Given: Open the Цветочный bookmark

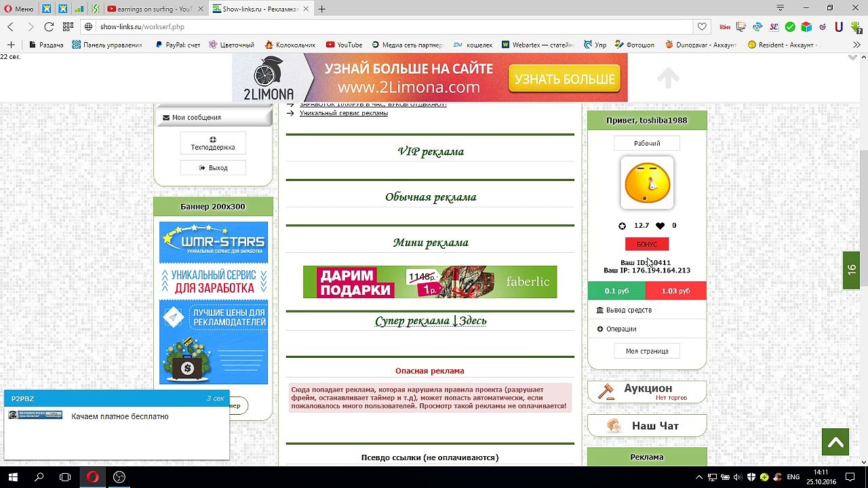Looking at the screenshot, I should 231,45.
